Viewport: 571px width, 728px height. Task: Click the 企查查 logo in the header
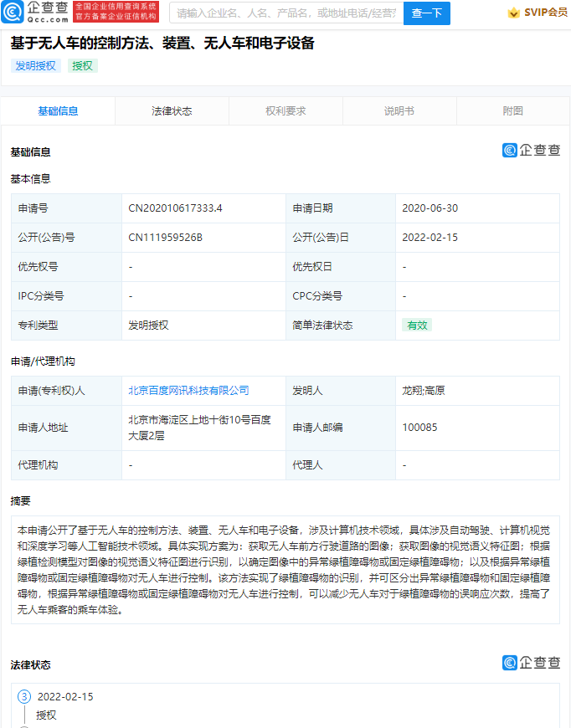[35, 12]
